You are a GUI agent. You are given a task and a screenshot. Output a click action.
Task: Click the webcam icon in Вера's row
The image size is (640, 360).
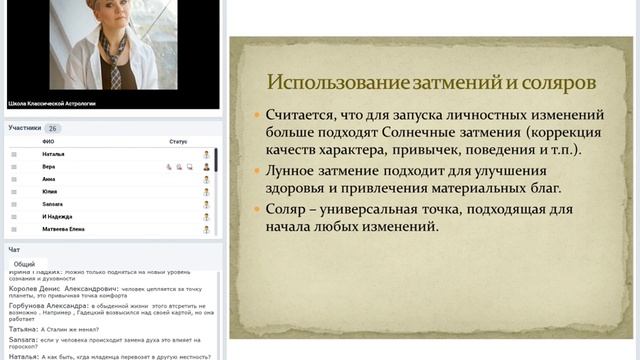[179, 167]
